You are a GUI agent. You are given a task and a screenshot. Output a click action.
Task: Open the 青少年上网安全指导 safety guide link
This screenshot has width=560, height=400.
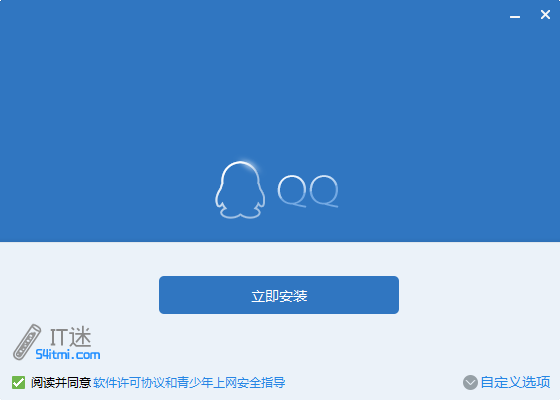pos(231,382)
